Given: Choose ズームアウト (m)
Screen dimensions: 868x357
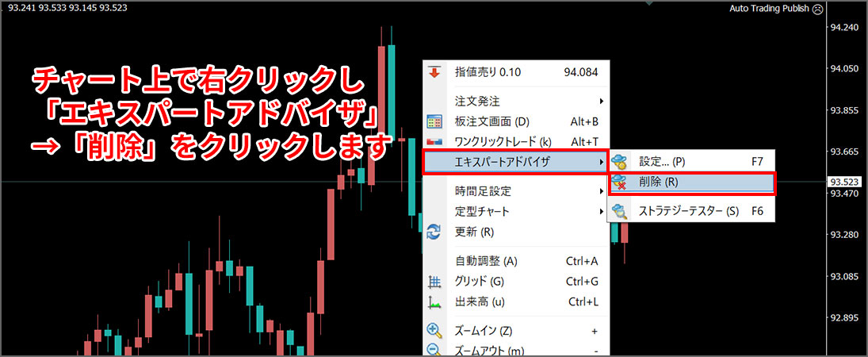Looking at the screenshot, I should [516, 350].
